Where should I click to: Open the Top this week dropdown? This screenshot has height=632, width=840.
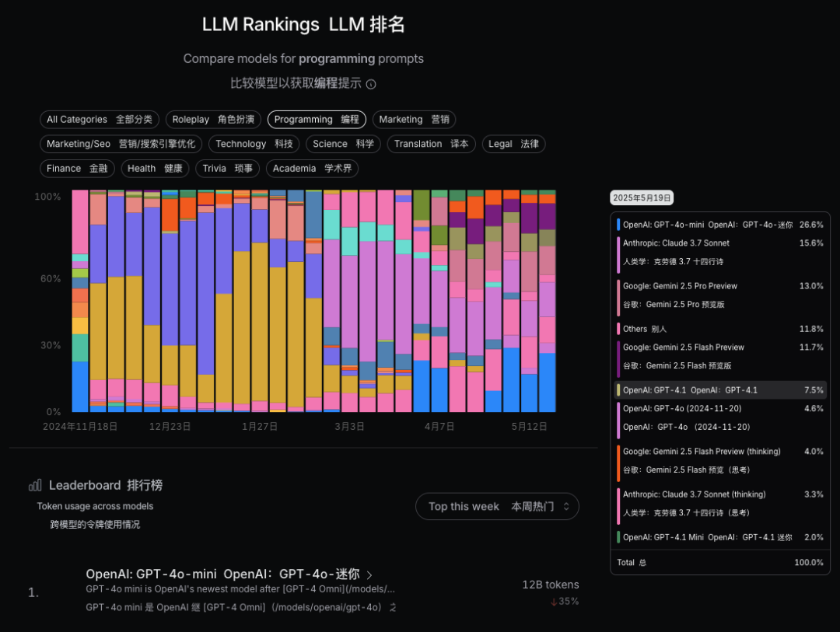[497, 506]
